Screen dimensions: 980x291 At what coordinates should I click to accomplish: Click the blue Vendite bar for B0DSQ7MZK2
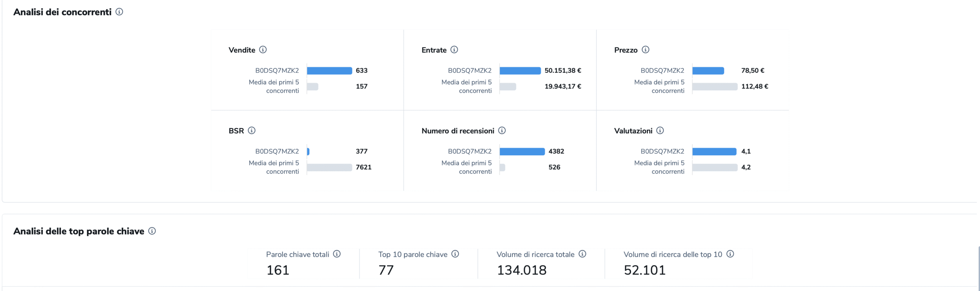pos(329,71)
